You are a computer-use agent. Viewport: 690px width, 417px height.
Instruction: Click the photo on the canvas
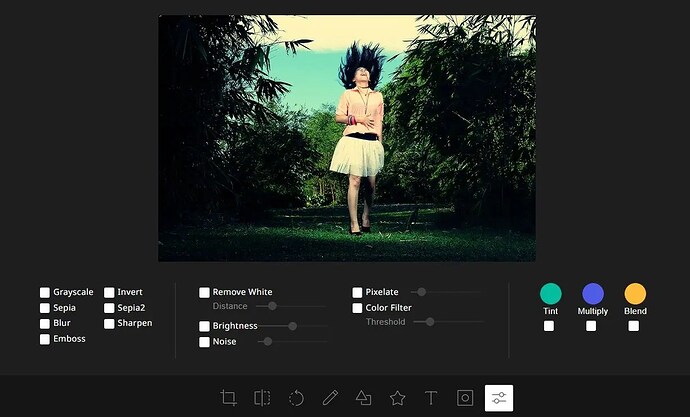tap(347, 138)
